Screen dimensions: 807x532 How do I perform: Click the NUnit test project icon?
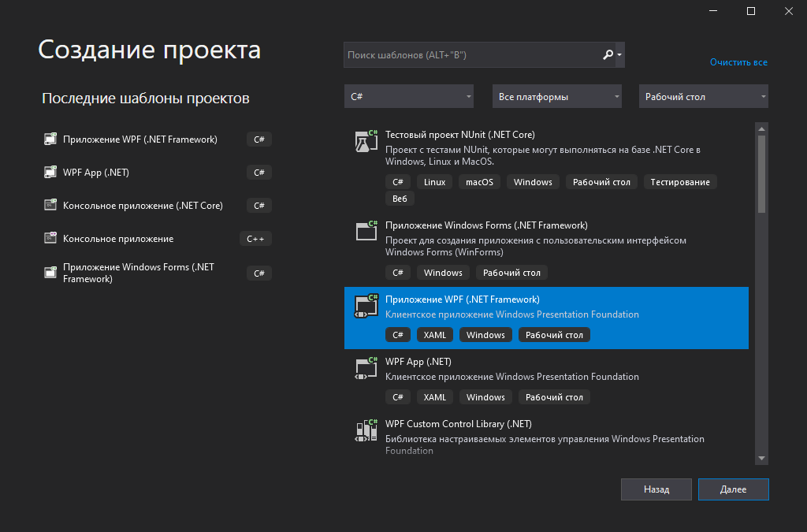click(366, 141)
